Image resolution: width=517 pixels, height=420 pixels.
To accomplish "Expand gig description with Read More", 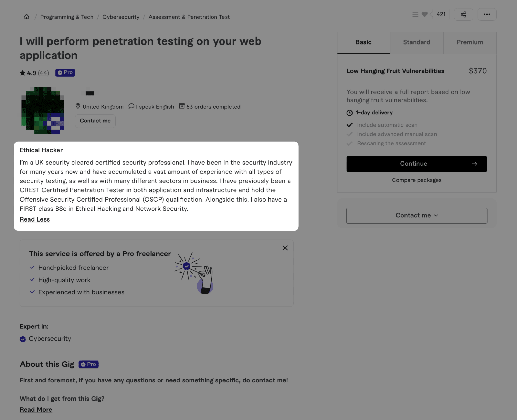I will click(36, 410).
